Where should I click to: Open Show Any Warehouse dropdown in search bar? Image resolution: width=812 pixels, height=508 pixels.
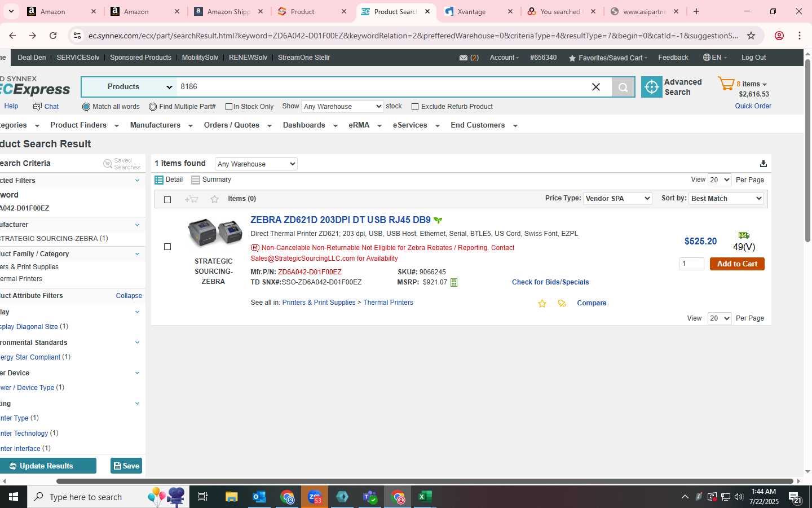point(342,107)
